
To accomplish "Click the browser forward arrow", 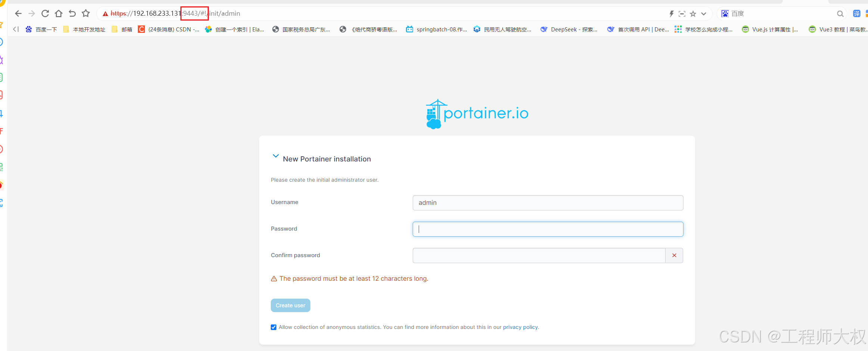I will point(32,14).
